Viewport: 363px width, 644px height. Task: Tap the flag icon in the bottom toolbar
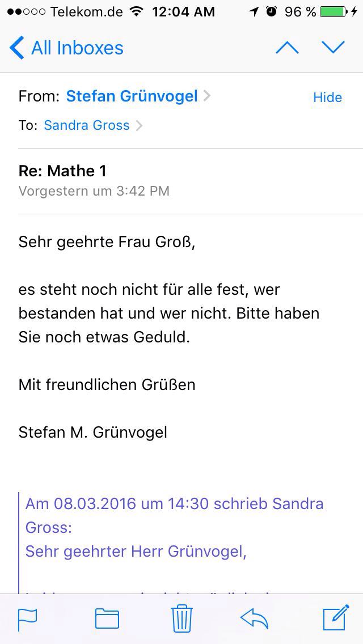tap(27, 618)
